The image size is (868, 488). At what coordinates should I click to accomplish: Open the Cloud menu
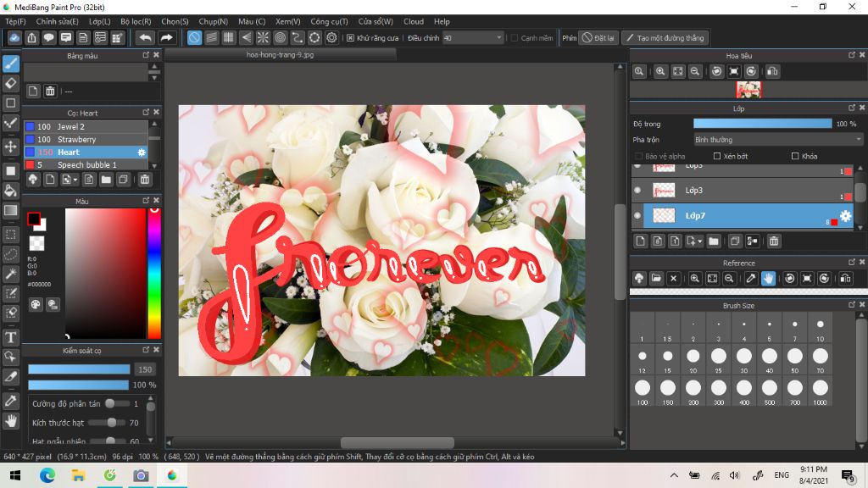click(414, 21)
